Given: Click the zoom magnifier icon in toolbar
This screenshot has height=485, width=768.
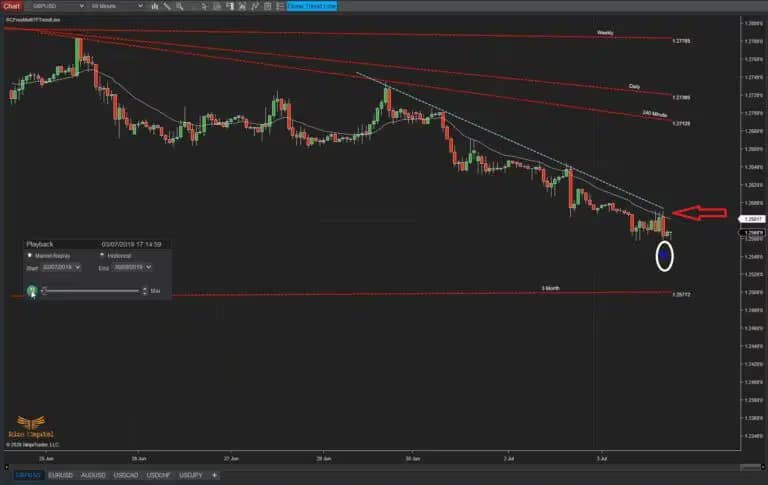Looking at the screenshot, I should pos(177,6).
